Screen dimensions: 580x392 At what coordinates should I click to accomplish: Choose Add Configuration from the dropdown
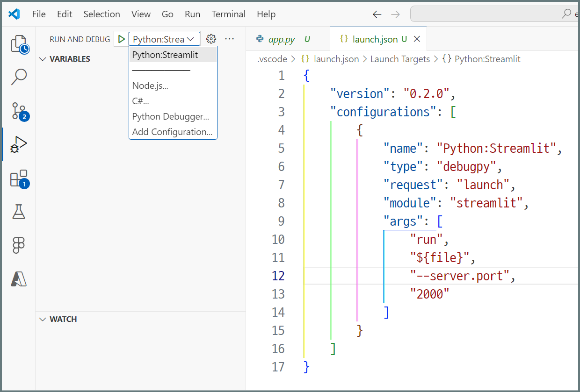(x=173, y=132)
